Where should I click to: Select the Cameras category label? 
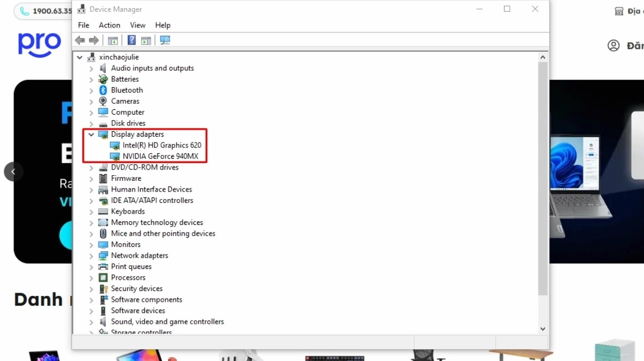coord(125,101)
